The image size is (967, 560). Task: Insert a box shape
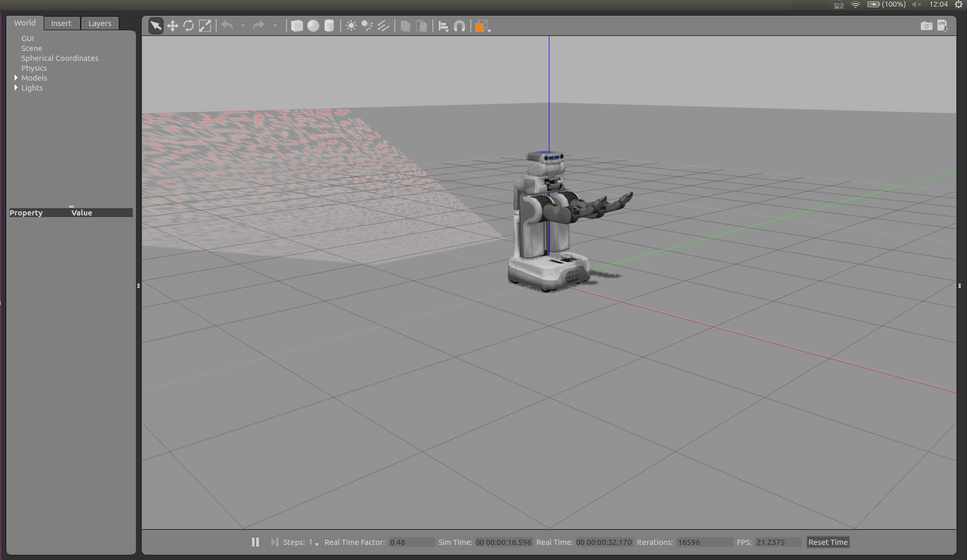(x=297, y=26)
